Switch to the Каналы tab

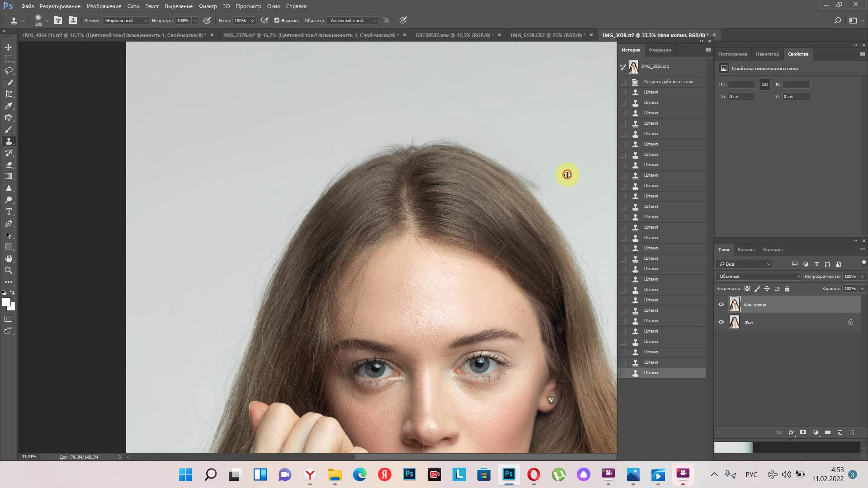click(x=745, y=249)
